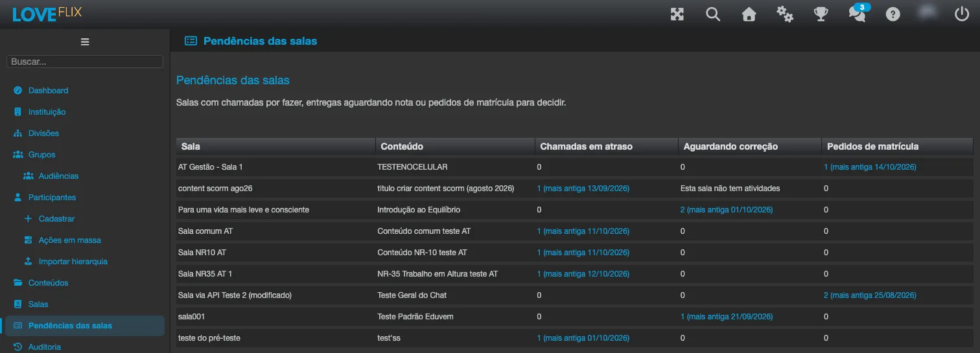Open link 2 (mais antiga 01/10/2026)

coord(727,209)
